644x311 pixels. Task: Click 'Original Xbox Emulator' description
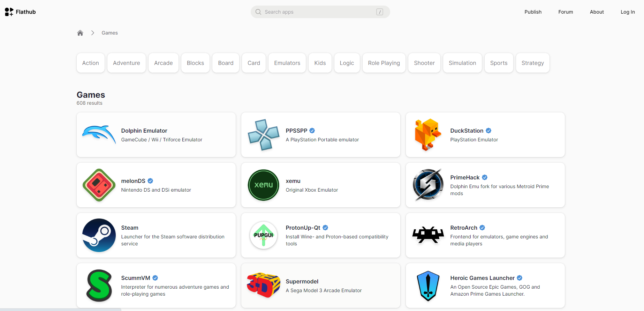pos(312,190)
